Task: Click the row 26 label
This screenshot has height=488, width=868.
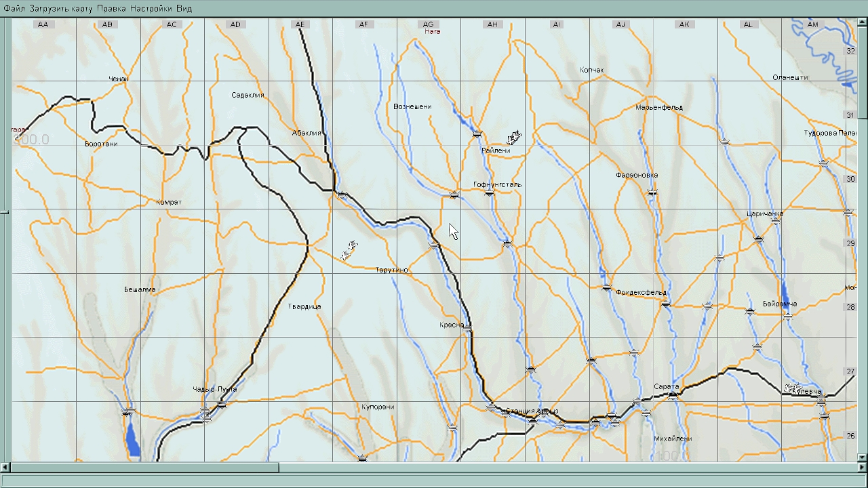Action: tap(850, 436)
